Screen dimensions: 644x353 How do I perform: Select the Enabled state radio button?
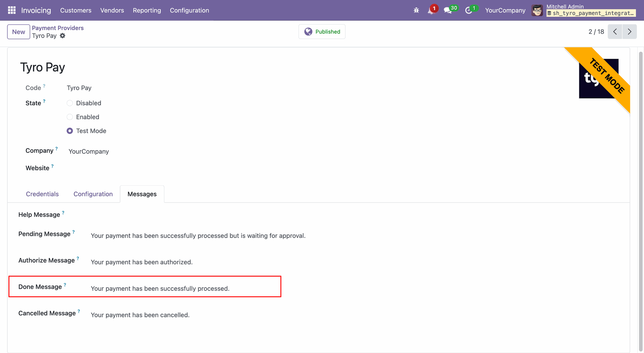pyautogui.click(x=70, y=117)
